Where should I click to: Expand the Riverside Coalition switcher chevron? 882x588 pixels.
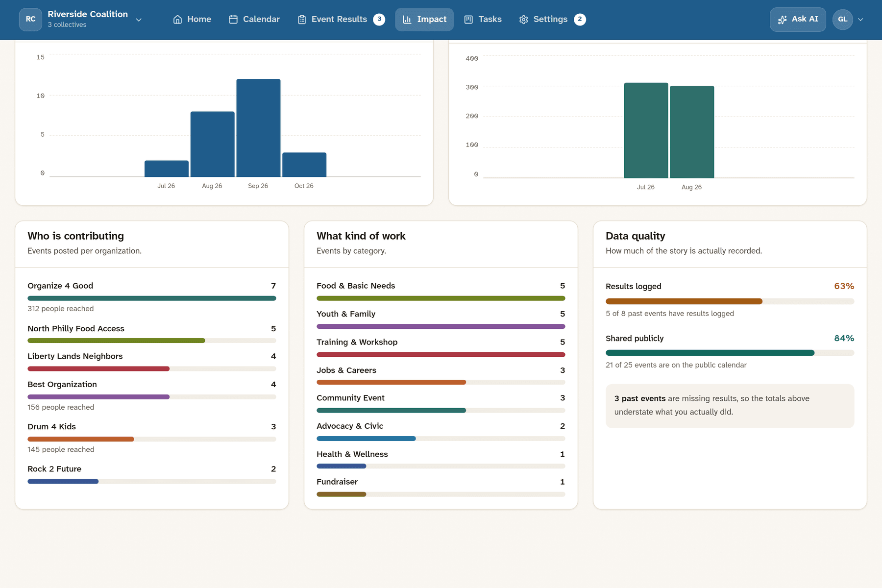[x=139, y=20]
